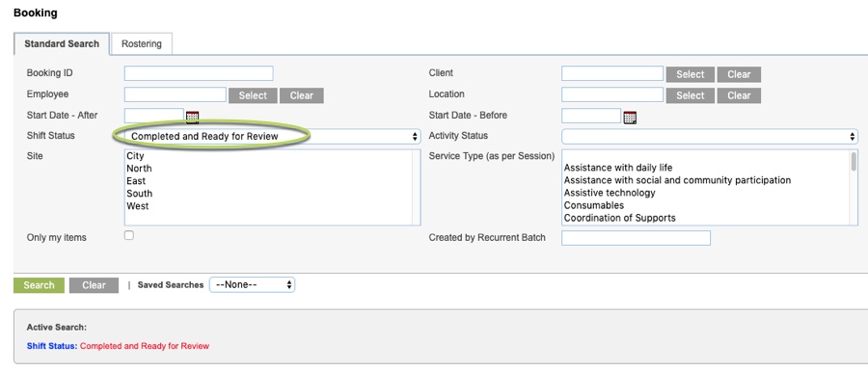The height and width of the screenshot is (371, 868).
Task: Open the Activity Status dropdown
Action: click(x=710, y=137)
